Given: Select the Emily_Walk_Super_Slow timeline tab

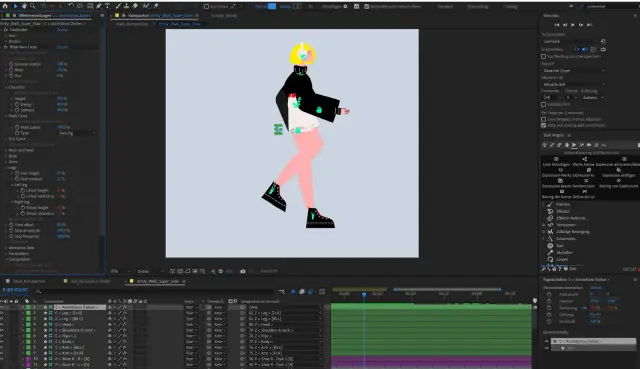Looking at the screenshot, I should pyautogui.click(x=158, y=281).
